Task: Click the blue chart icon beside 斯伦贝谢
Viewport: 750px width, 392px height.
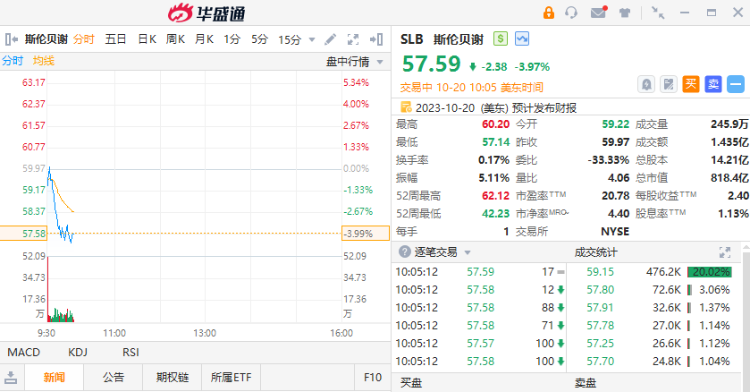Action: (x=522, y=39)
